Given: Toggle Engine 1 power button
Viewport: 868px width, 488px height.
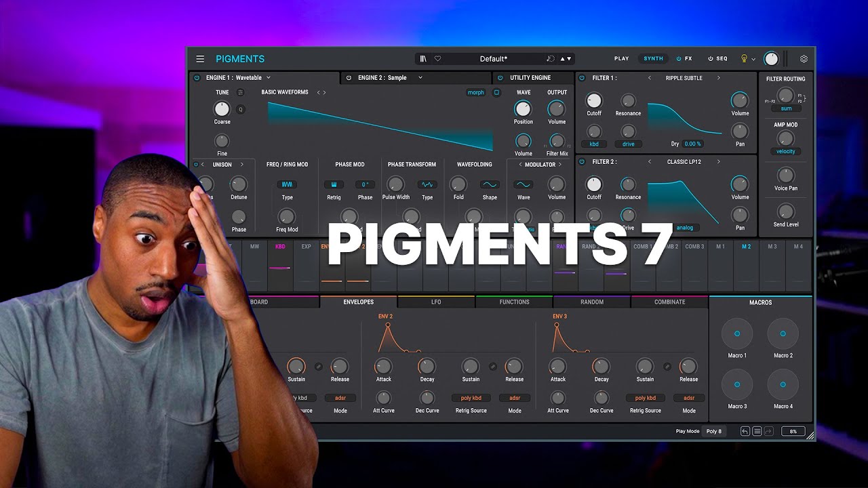Looking at the screenshot, I should [197, 78].
